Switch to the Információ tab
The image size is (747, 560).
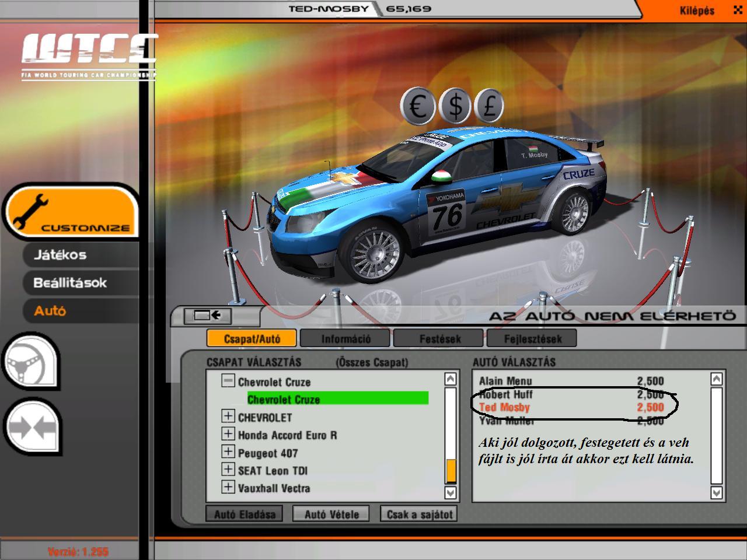pyautogui.click(x=345, y=338)
